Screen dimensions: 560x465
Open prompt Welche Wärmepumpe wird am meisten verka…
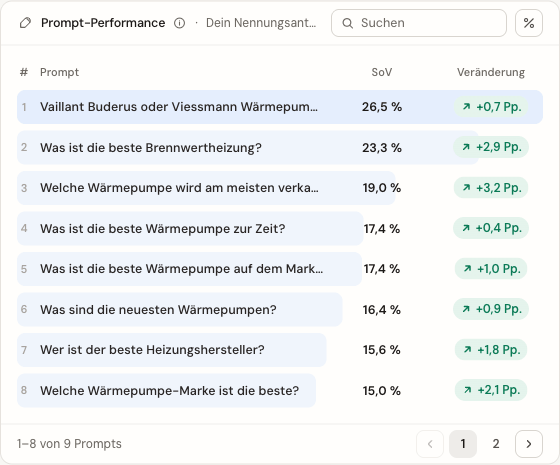(x=280, y=188)
